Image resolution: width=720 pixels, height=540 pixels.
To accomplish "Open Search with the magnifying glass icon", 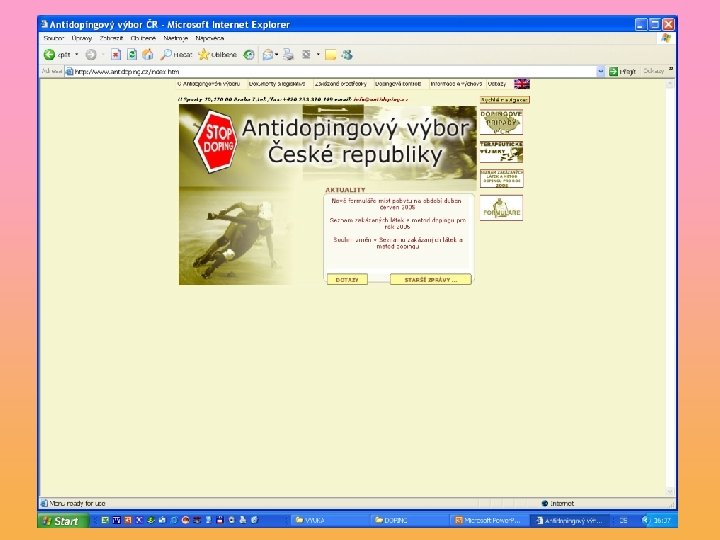I will [166, 55].
